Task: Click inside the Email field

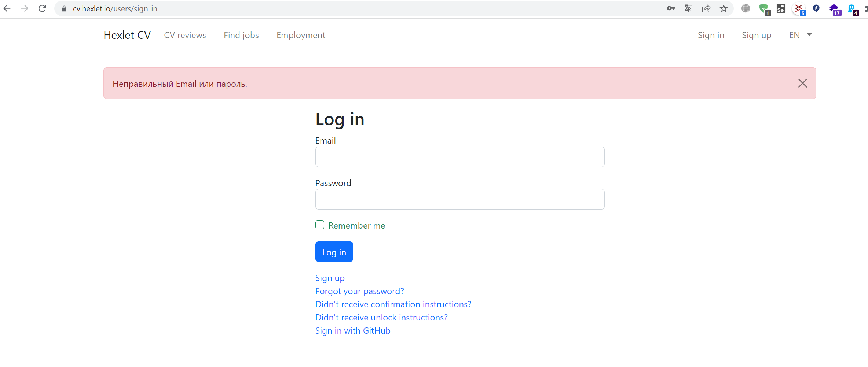Action: tap(459, 157)
